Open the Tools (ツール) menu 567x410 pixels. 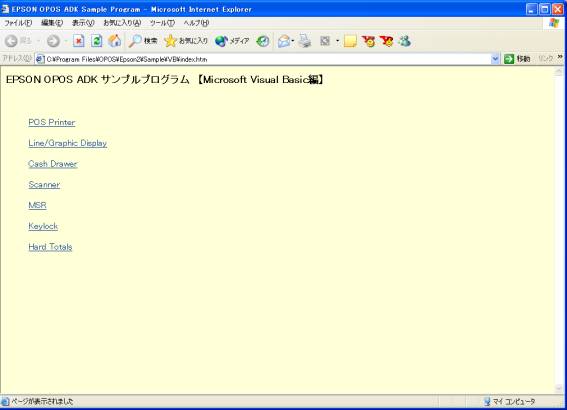click(x=162, y=23)
